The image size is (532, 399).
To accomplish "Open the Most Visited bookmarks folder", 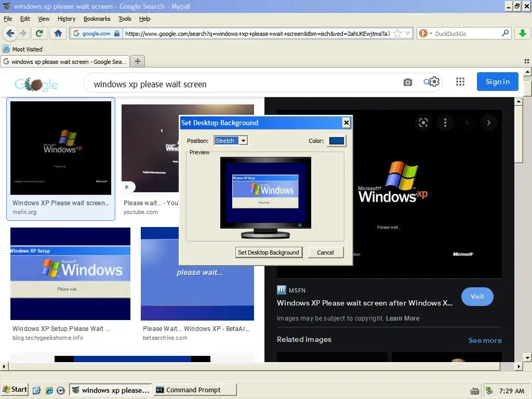I will tap(23, 49).
